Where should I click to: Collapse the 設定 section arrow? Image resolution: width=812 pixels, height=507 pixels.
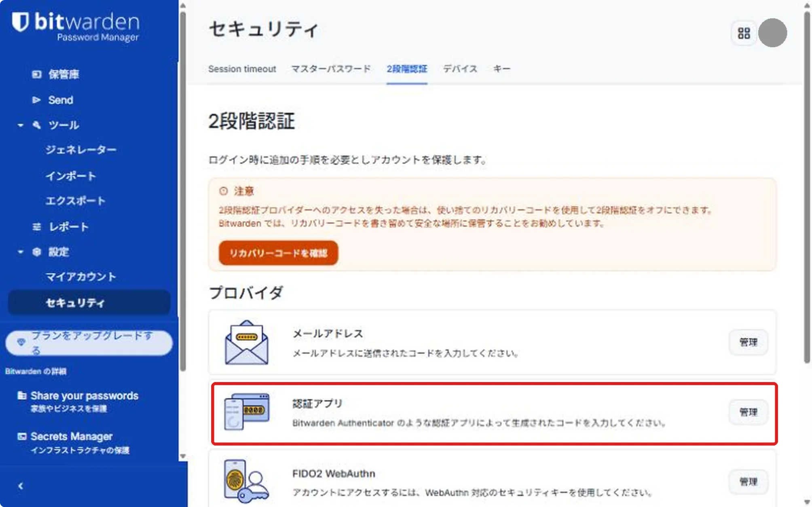click(x=20, y=252)
